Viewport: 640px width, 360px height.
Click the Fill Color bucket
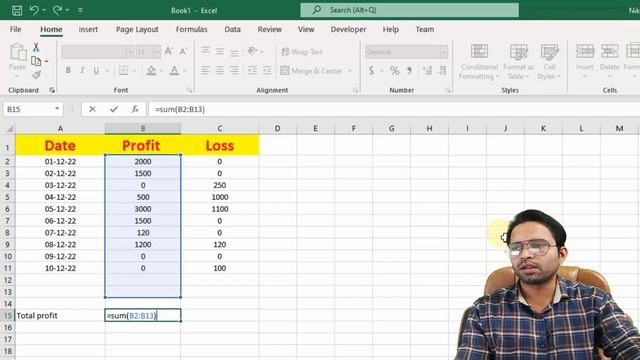pyautogui.click(x=151, y=71)
